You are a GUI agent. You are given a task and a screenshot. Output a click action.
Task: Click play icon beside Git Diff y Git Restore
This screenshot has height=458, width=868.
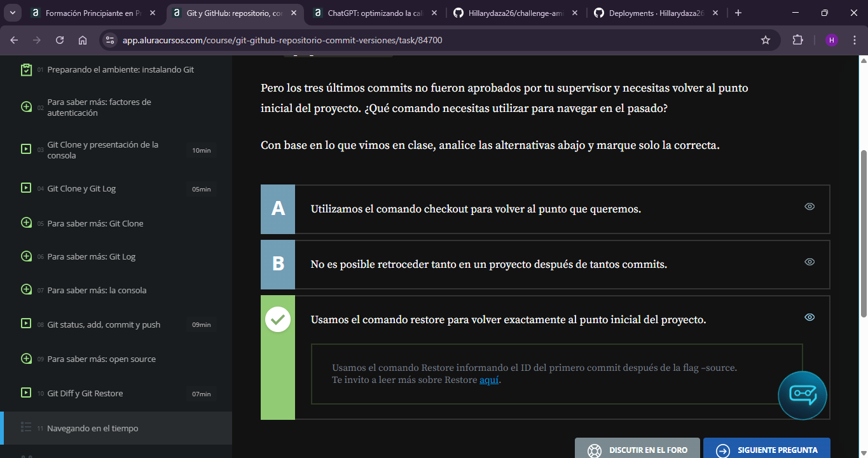pyautogui.click(x=26, y=392)
